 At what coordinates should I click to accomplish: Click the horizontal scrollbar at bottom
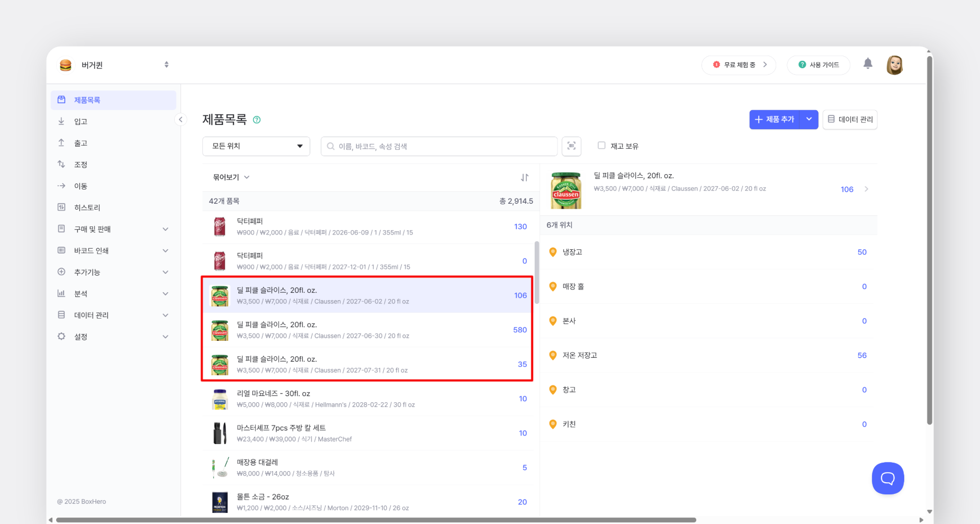tap(376, 520)
